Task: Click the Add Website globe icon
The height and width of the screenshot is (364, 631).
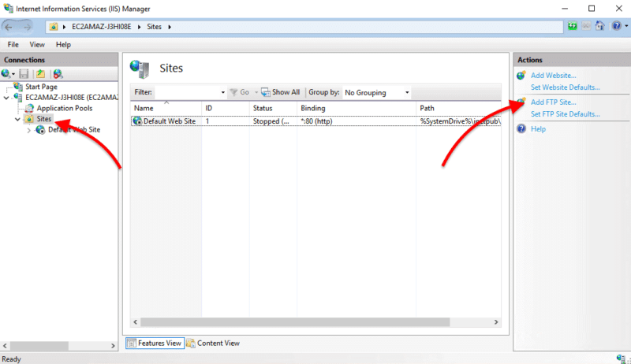Action: pyautogui.click(x=521, y=75)
